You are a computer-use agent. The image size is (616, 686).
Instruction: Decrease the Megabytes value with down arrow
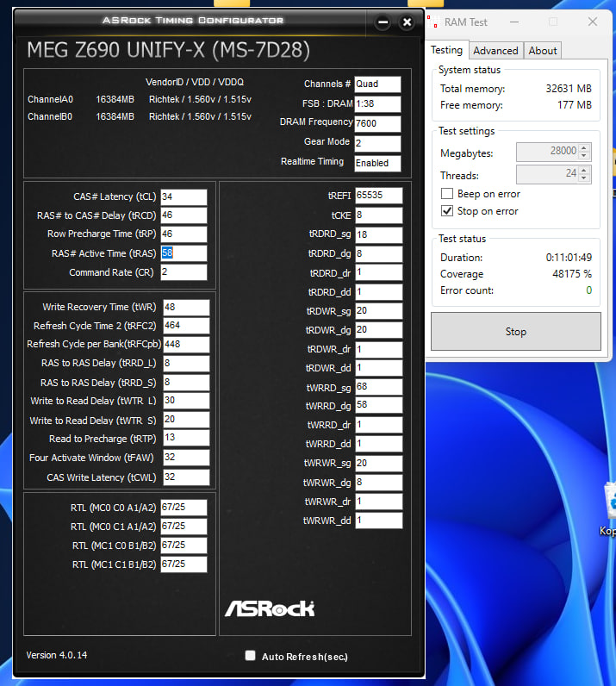584,155
